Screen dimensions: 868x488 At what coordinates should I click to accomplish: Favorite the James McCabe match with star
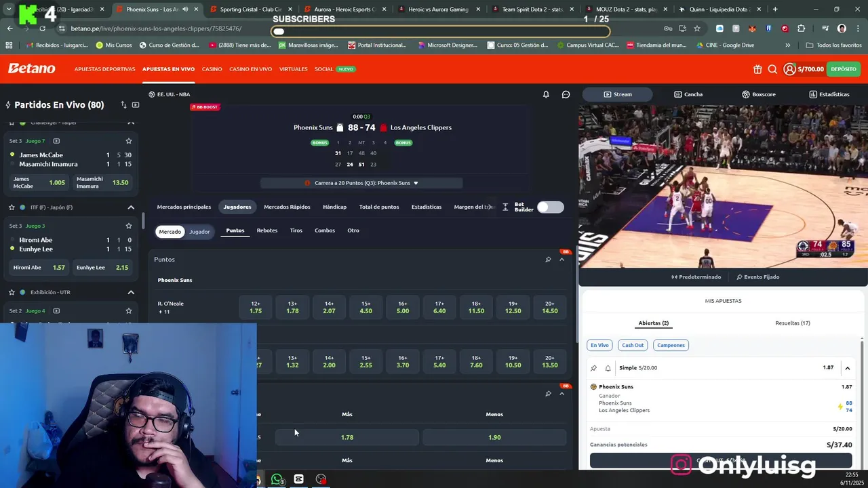pyautogui.click(x=128, y=141)
